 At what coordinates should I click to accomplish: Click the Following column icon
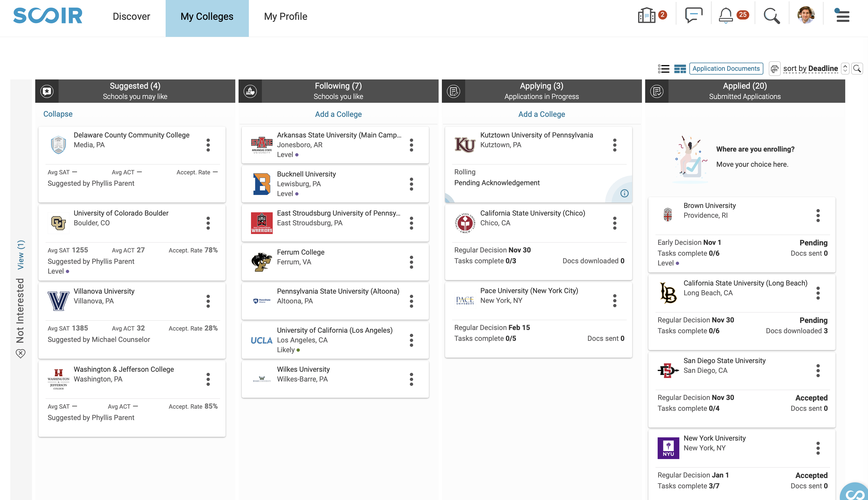coord(250,91)
